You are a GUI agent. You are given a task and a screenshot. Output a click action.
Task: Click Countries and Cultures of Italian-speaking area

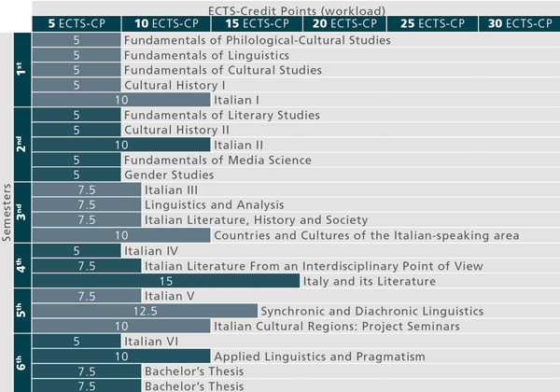[x=367, y=236]
